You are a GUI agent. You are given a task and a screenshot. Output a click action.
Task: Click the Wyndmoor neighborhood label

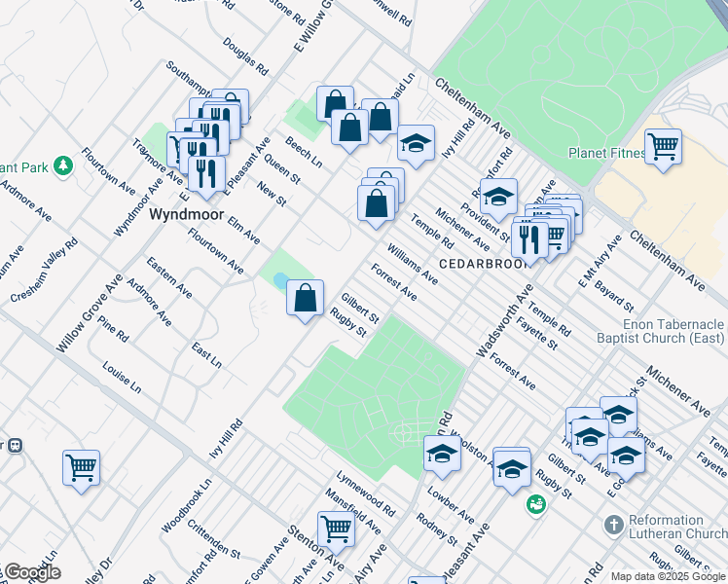pos(187,214)
